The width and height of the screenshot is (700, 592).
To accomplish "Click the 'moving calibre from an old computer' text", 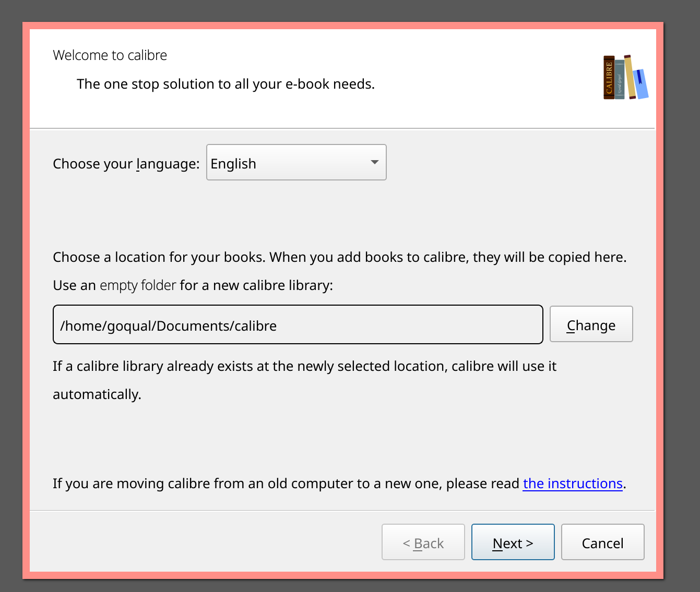I will [339, 484].
